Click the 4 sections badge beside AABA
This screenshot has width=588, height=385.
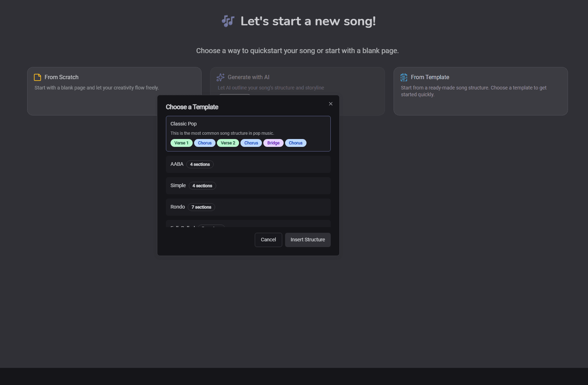click(200, 164)
